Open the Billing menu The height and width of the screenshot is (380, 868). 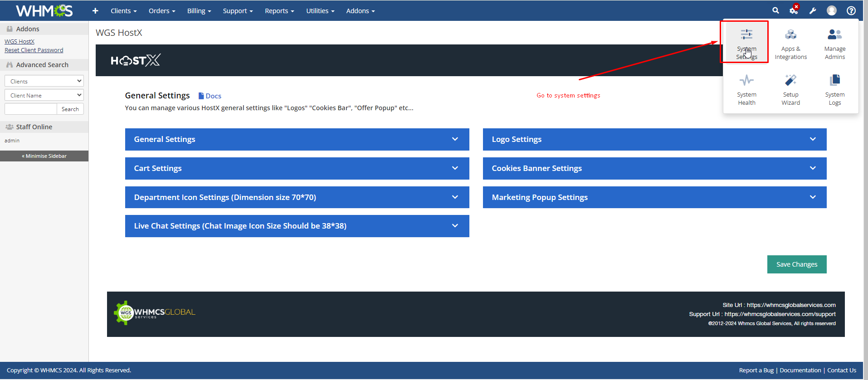199,11
